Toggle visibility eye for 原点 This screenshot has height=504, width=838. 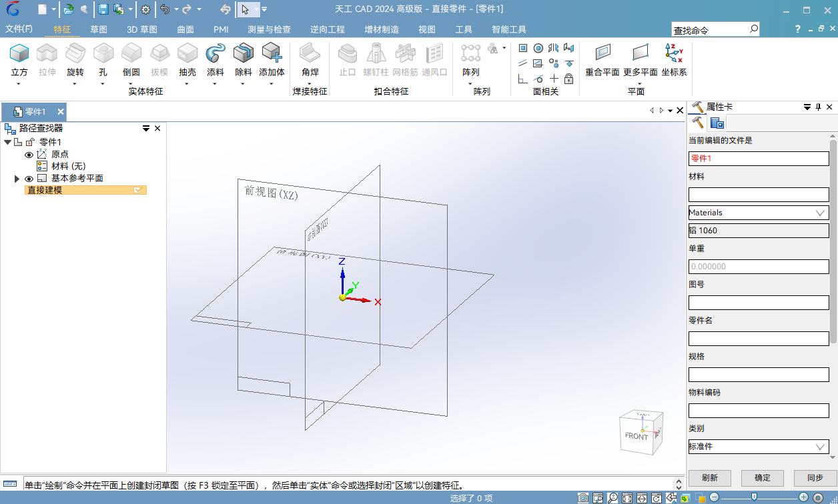point(29,155)
